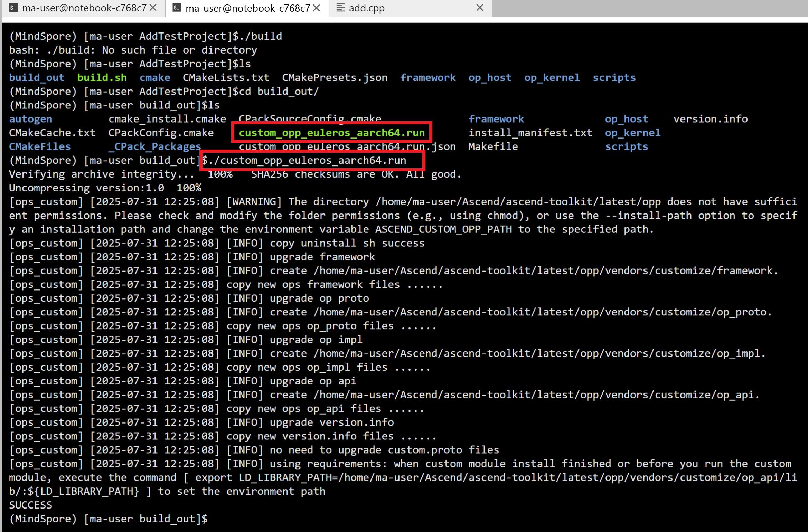
Task: Click the green custom_opp_euleros_aarch64.run file name
Action: 331,133
